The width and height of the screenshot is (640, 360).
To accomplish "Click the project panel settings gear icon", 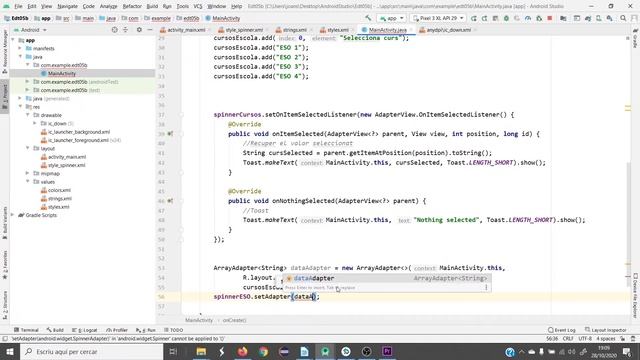I will click(x=139, y=30).
